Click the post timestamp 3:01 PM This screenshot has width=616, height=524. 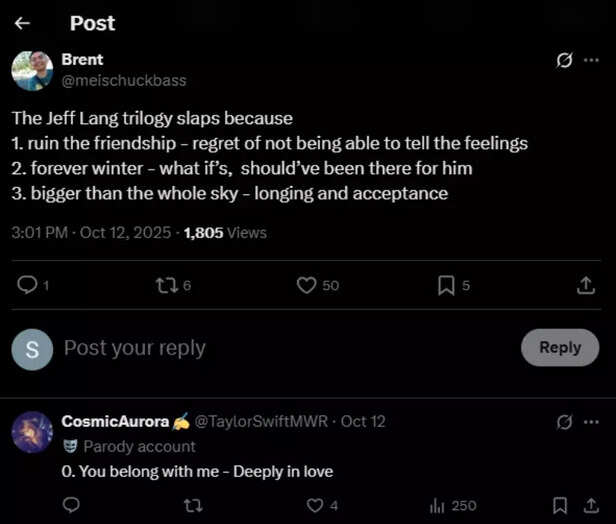[x=39, y=232]
